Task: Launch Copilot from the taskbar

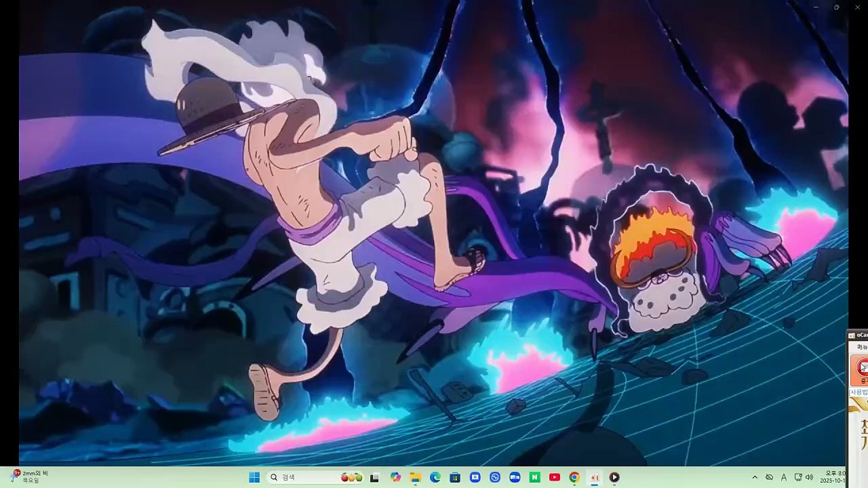Action: tap(395, 477)
